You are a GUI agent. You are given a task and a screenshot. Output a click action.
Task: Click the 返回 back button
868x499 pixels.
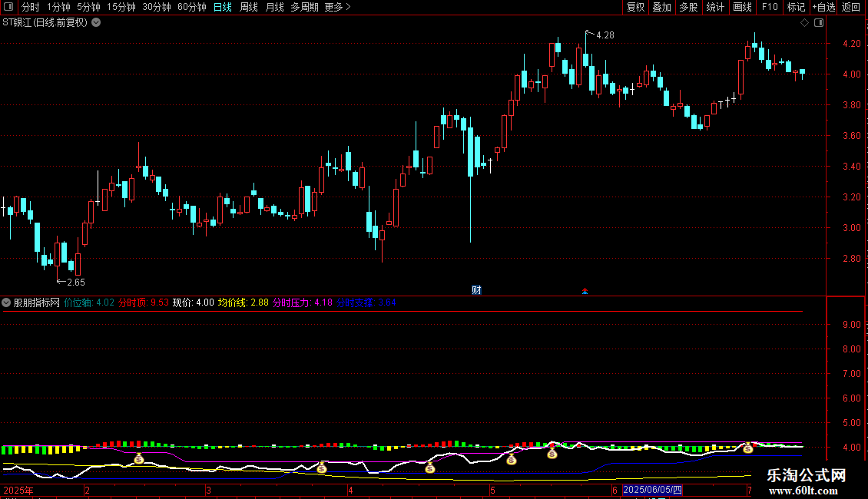click(851, 7)
